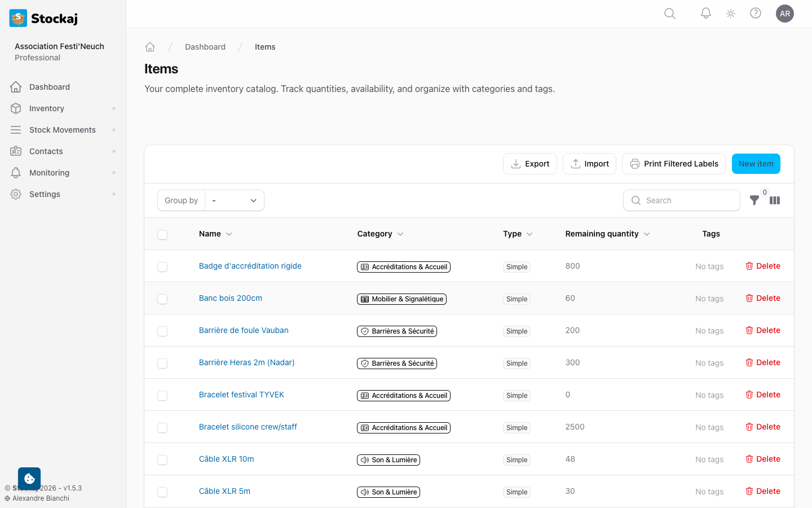Toggle the select-all checkbox in table header
This screenshot has width=812, height=508.
162,235
